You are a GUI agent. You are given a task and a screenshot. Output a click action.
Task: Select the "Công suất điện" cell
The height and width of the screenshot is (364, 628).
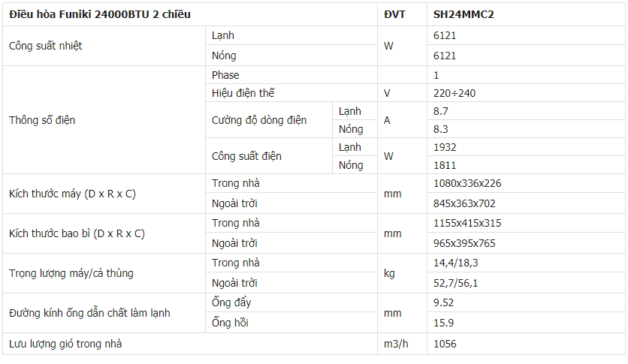click(x=246, y=156)
